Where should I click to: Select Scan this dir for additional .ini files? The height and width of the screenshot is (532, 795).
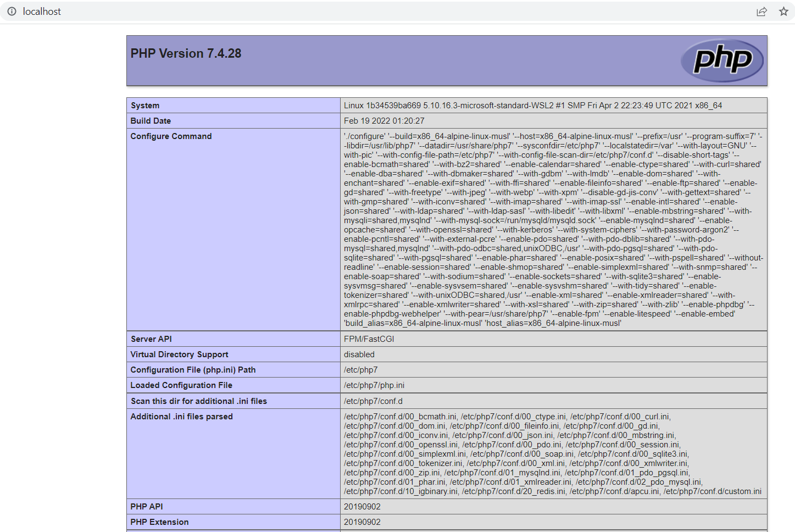(x=199, y=401)
